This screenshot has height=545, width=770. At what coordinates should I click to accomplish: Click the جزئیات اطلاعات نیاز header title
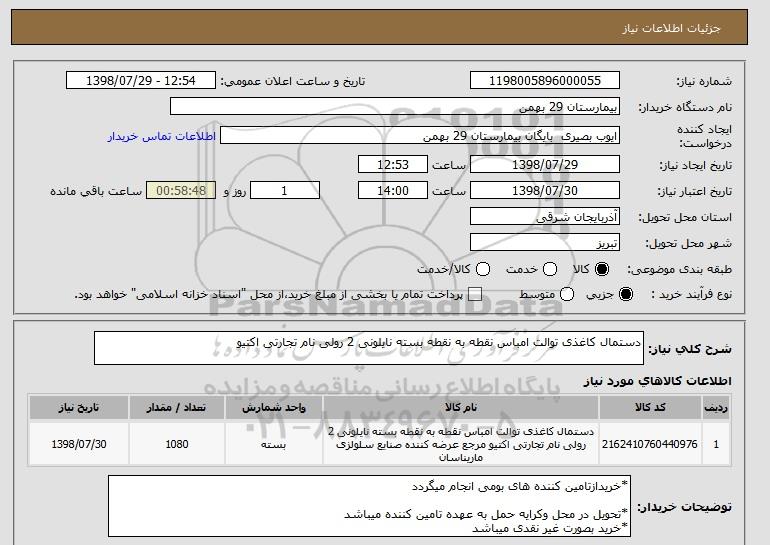pyautogui.click(x=671, y=28)
